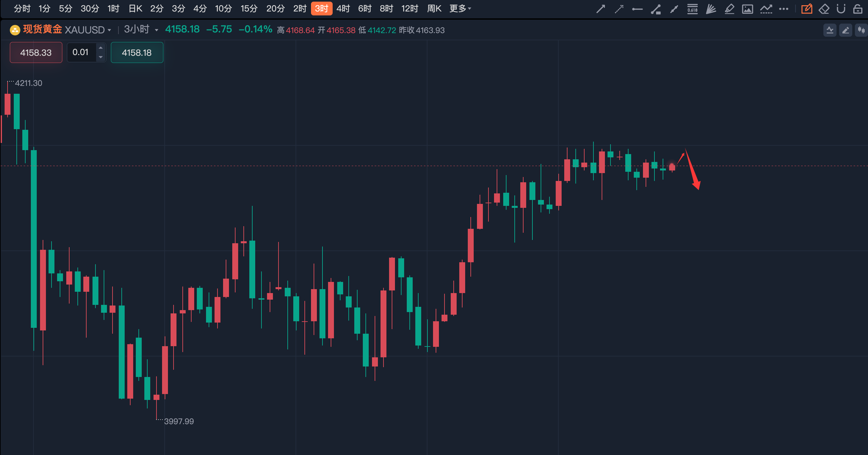Select the arrow line drawing tool
Viewport: 868px width, 455px height.
pyautogui.click(x=600, y=9)
